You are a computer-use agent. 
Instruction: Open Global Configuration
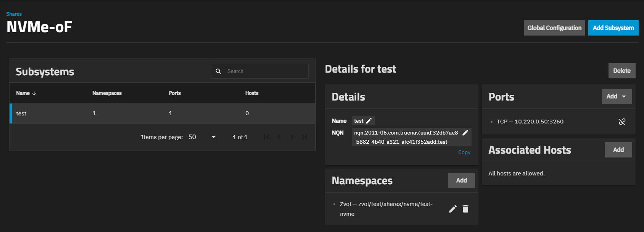tap(554, 28)
